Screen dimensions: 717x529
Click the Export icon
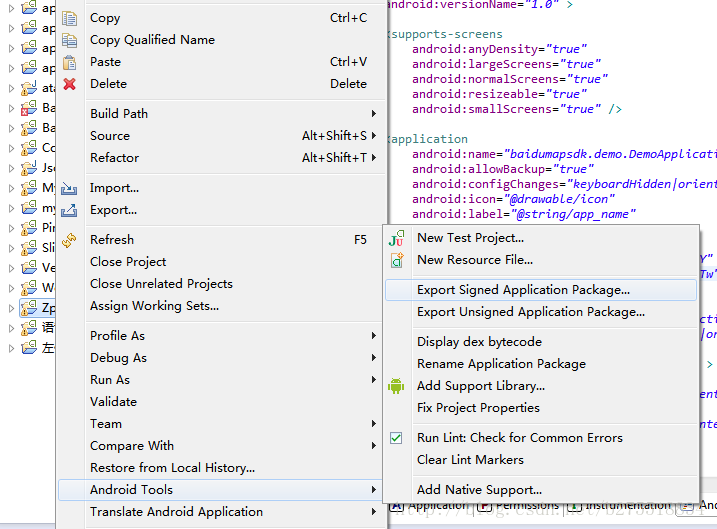coord(69,210)
